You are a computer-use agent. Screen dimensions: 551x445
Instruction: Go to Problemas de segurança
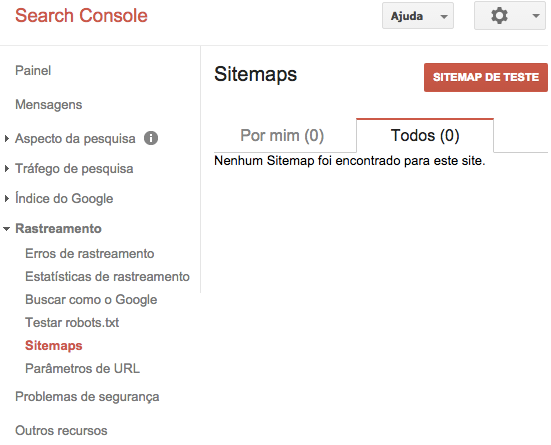coord(87,397)
